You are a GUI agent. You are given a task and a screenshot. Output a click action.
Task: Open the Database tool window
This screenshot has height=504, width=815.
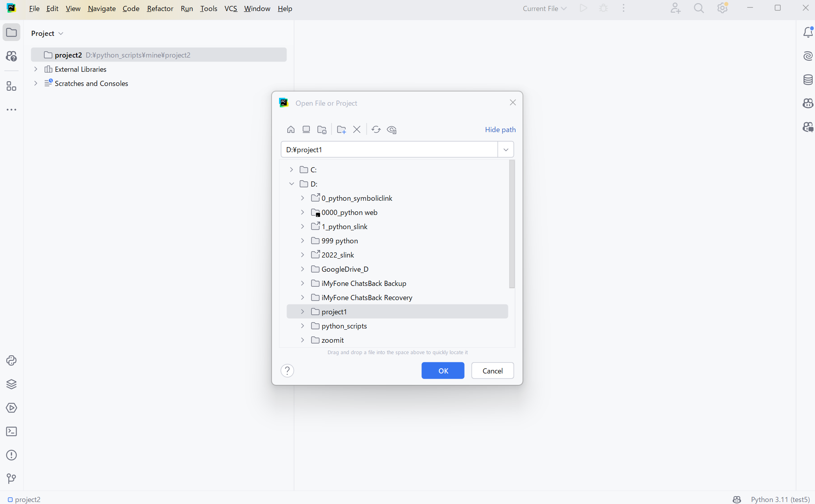[808, 80]
